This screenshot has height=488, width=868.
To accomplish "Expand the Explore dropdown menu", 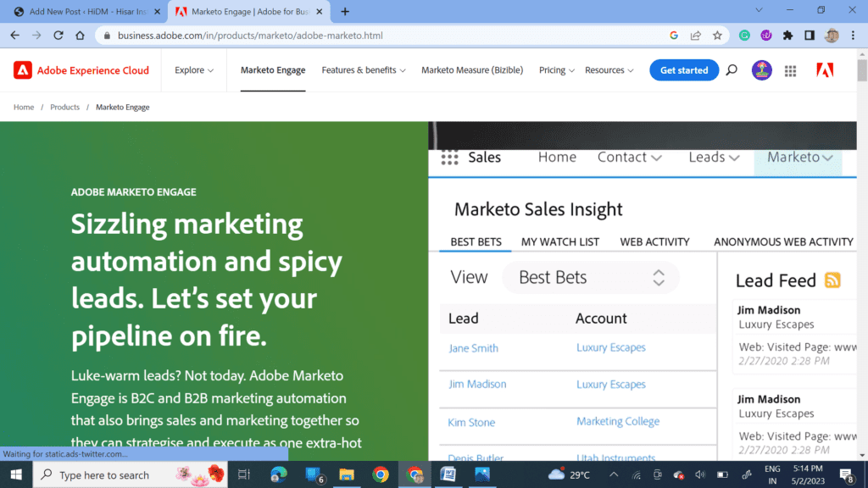I will click(194, 70).
